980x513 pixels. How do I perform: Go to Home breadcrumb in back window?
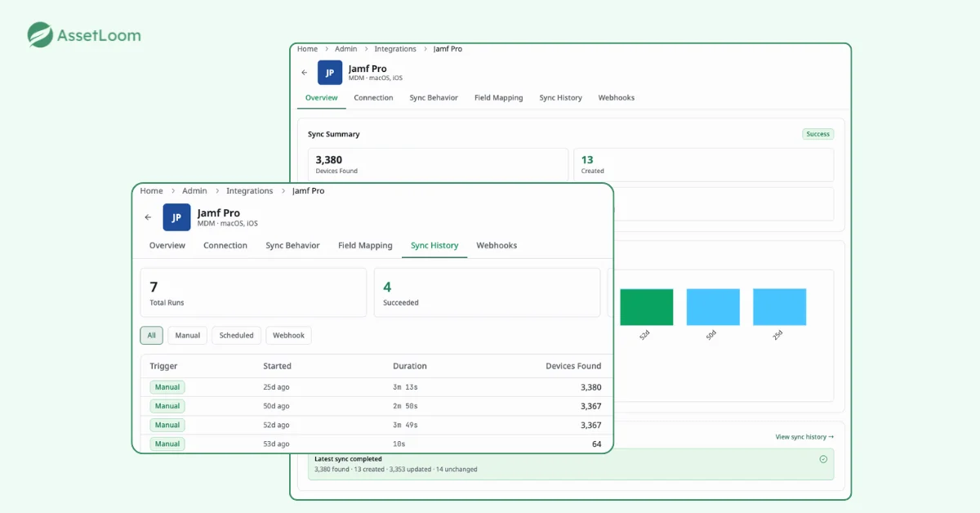[x=307, y=49]
